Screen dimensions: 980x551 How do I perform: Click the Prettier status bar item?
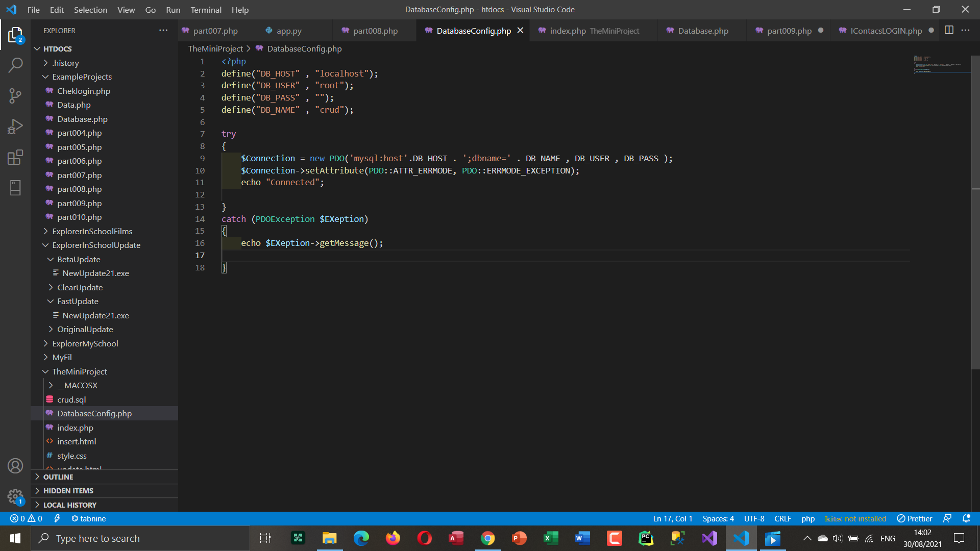(x=915, y=518)
